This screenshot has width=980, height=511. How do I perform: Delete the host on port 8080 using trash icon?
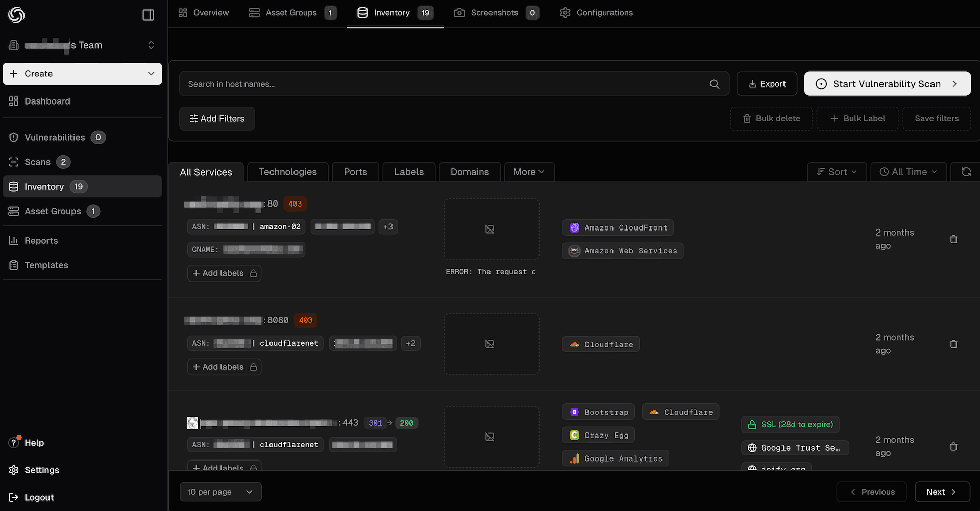953,344
